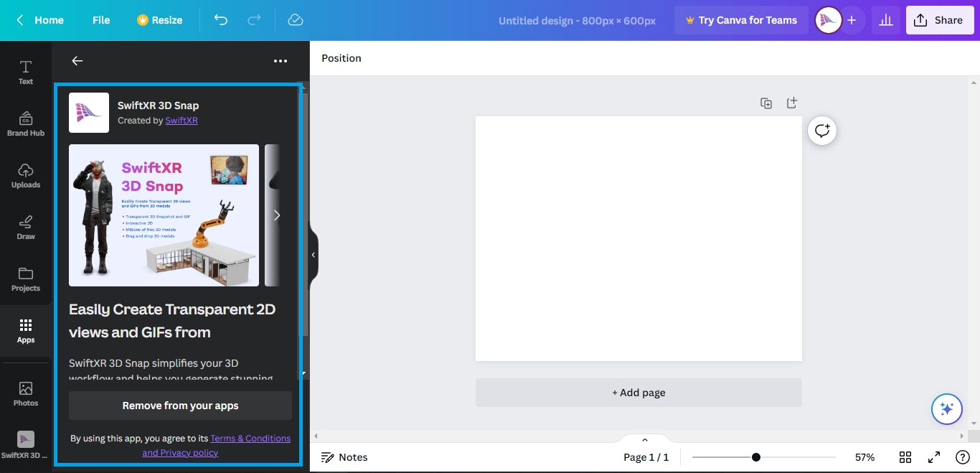
Task: Open the add comment bubble icon
Action: [822, 131]
